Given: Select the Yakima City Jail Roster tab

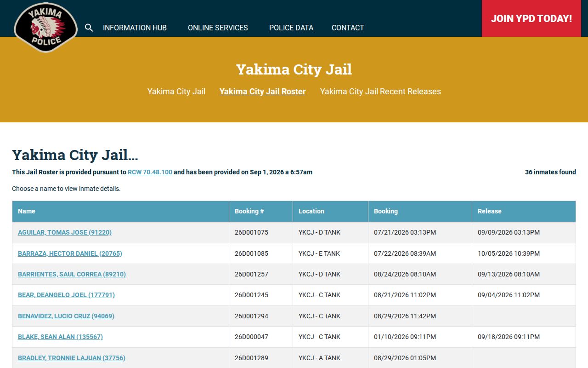Looking at the screenshot, I should coord(262,92).
